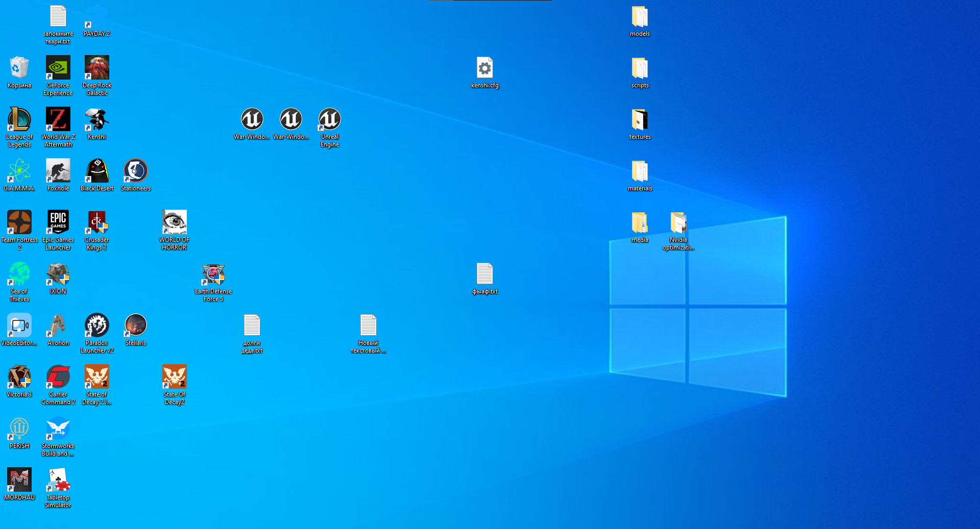The width and height of the screenshot is (980, 529).
Task: Open the textures folder
Action: click(x=640, y=124)
